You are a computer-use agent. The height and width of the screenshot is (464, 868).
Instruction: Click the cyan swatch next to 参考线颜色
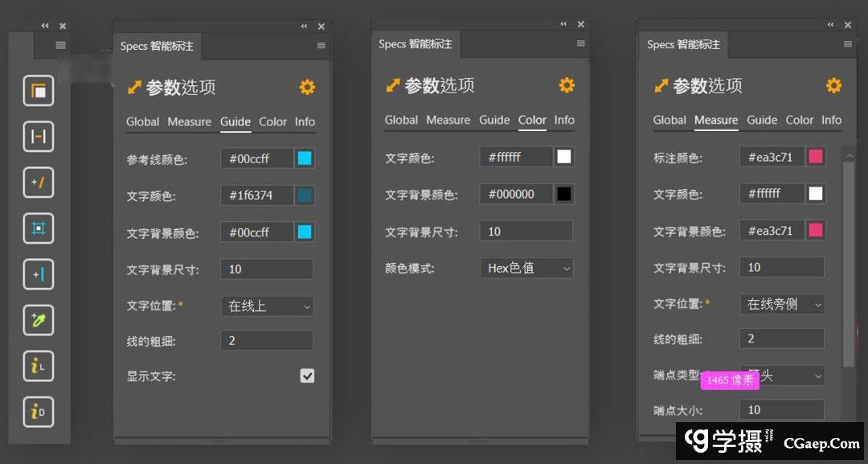[305, 158]
